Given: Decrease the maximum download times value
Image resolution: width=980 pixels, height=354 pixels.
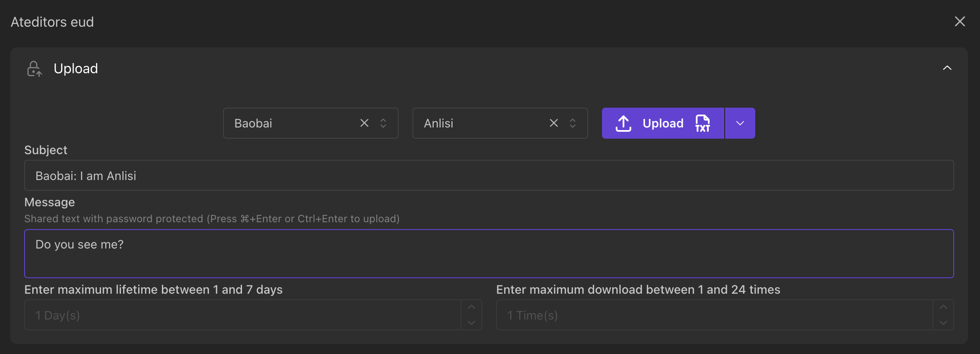Looking at the screenshot, I should [x=943, y=323].
